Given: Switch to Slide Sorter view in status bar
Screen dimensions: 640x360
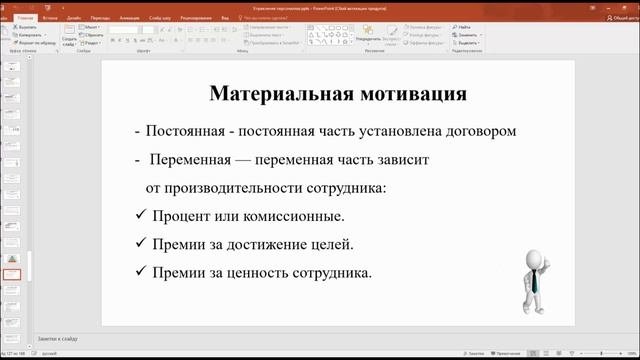Looking at the screenshot, I should click(x=546, y=353).
